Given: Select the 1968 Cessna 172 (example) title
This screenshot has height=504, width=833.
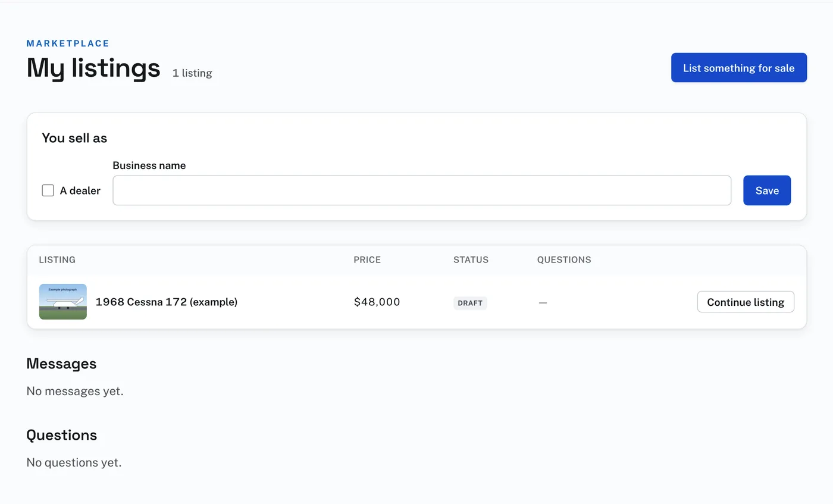Looking at the screenshot, I should [167, 302].
